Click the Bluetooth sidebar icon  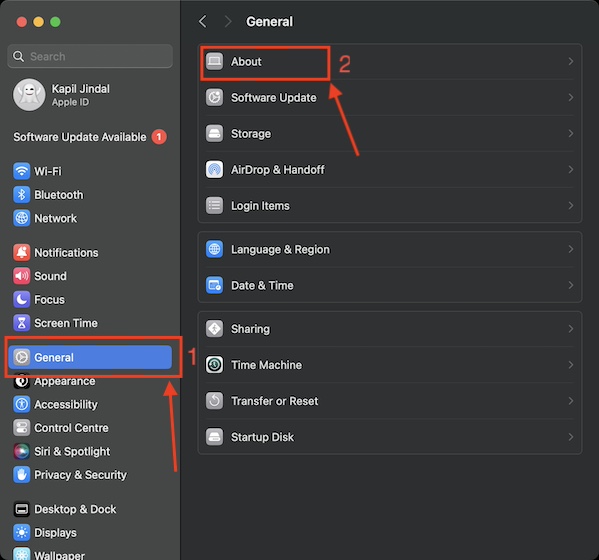pos(21,195)
